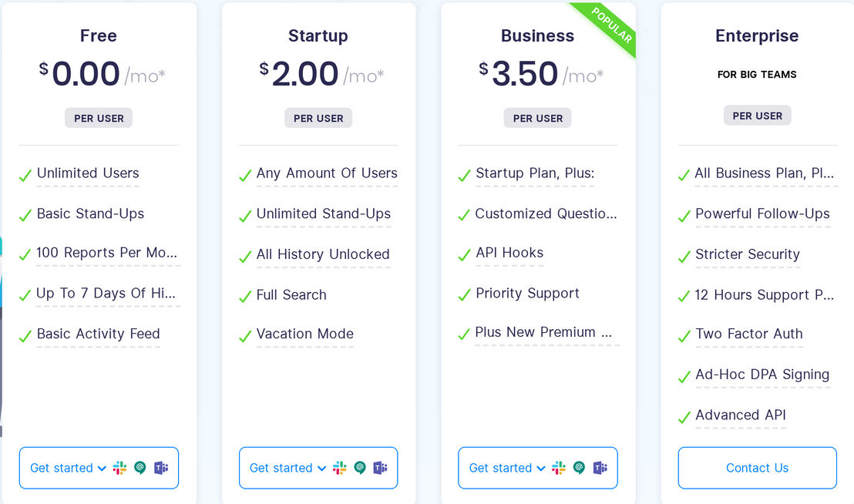Click Google Chat icon in Business plan button
The image size is (854, 504).
[579, 468]
